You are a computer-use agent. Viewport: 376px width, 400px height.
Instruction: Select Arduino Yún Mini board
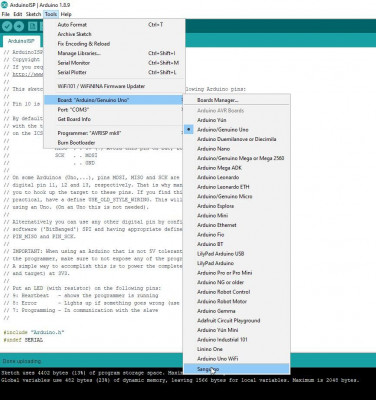click(237, 330)
